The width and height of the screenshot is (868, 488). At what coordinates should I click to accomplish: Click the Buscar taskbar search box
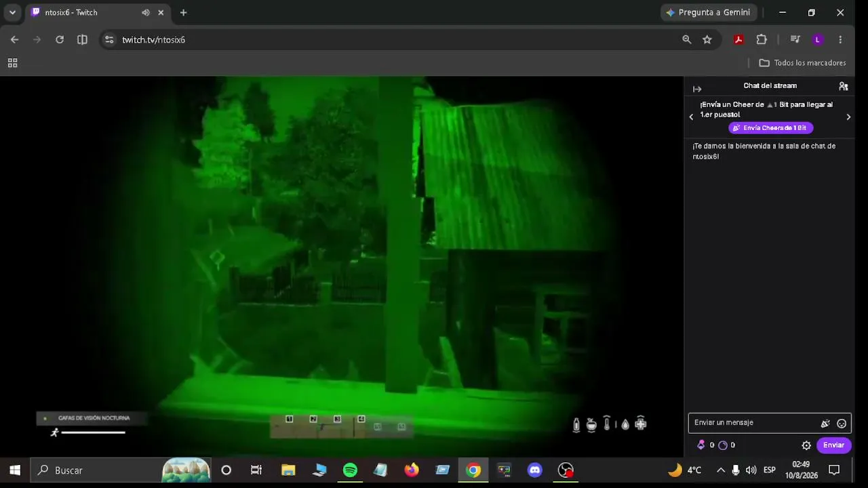(120, 470)
